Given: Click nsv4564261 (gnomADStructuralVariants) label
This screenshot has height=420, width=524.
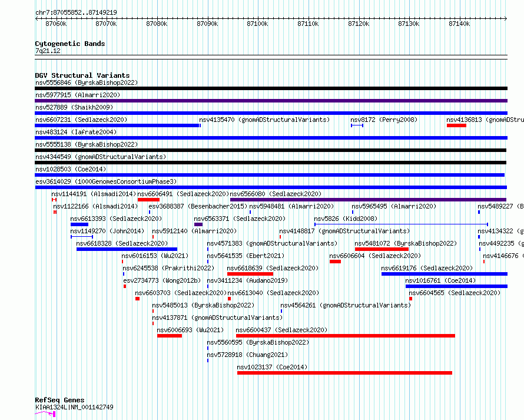Looking at the screenshot, I should pyautogui.click(x=346, y=305).
